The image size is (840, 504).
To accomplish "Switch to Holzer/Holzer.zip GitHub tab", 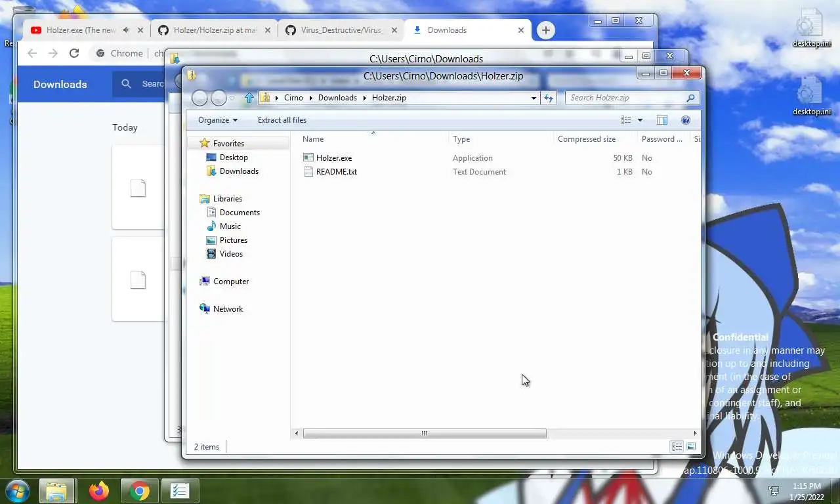I will tap(215, 30).
